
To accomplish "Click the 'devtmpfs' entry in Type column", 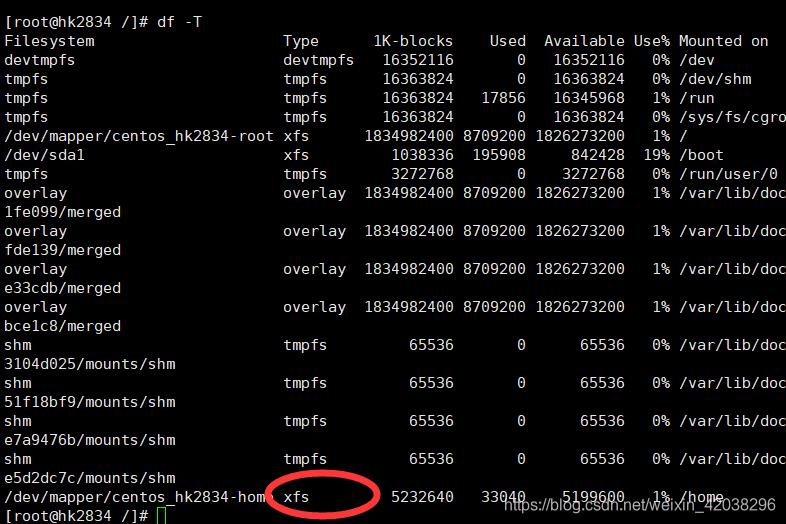I will click(318, 60).
